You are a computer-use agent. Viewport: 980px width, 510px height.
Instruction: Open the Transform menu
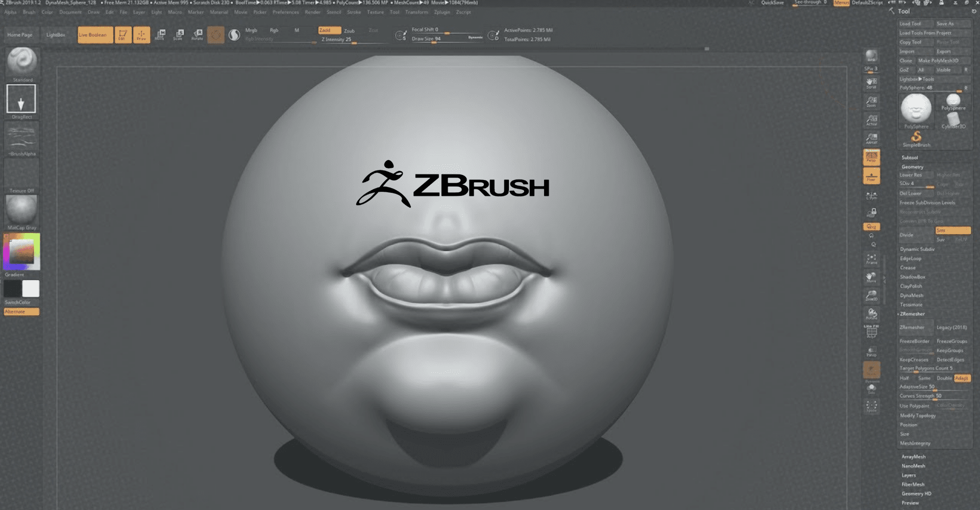click(x=416, y=12)
